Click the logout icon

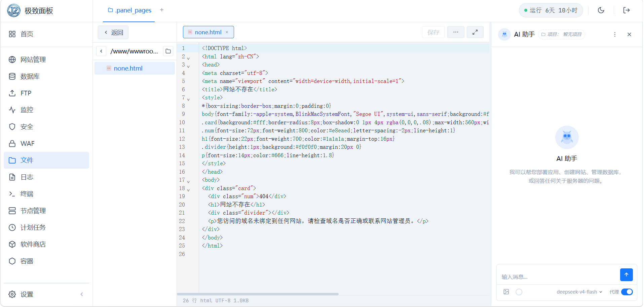(x=626, y=10)
